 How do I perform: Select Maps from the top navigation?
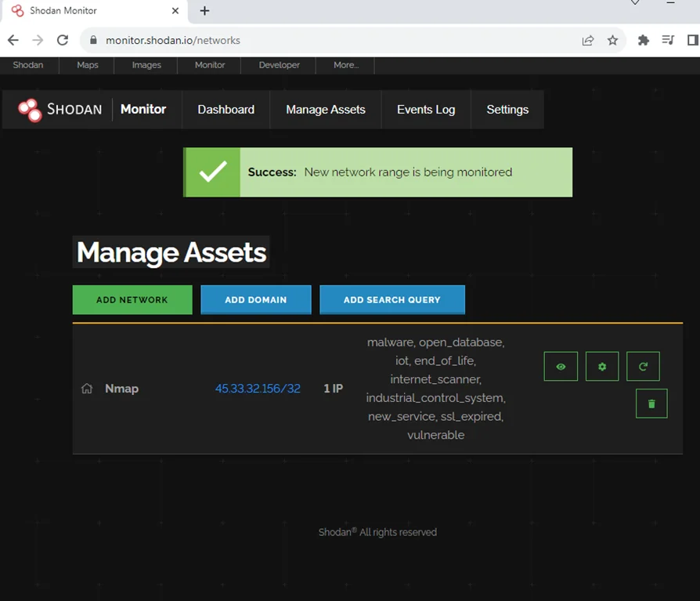click(87, 65)
